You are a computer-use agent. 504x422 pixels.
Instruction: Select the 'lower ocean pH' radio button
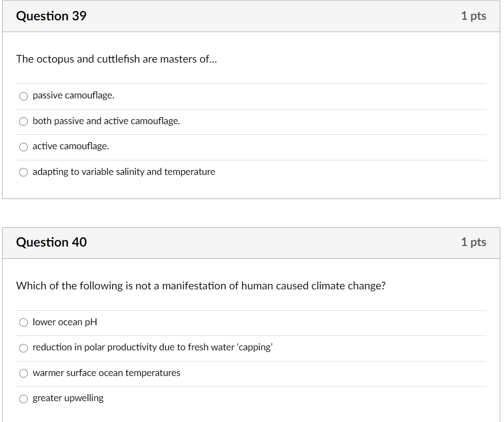click(x=24, y=323)
